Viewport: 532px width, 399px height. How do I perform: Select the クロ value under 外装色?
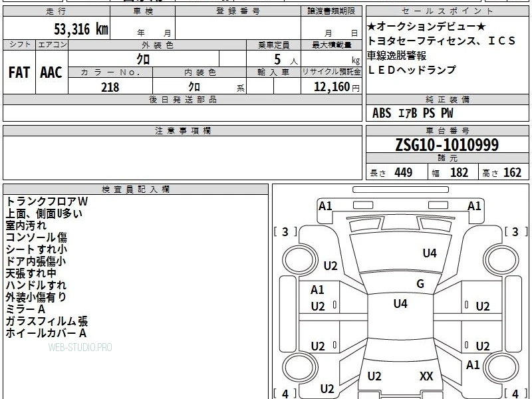pos(143,59)
